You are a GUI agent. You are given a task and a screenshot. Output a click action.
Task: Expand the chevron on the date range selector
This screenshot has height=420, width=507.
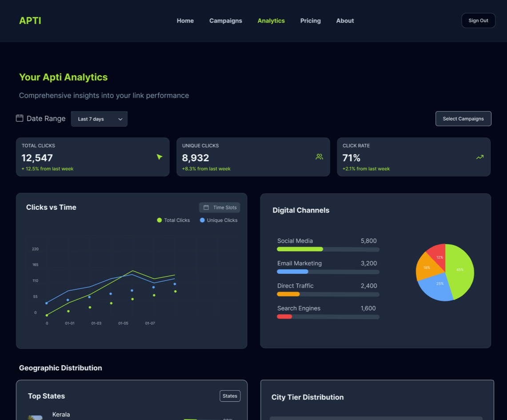120,119
